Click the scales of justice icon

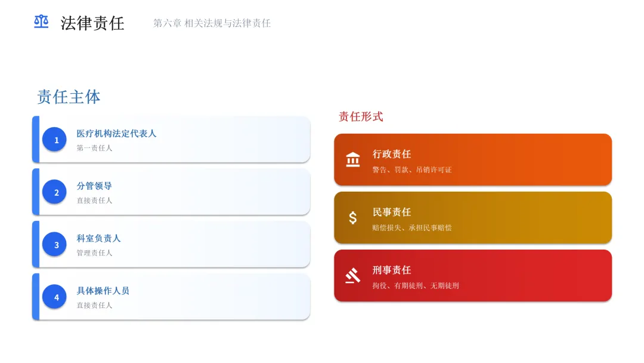(x=41, y=22)
